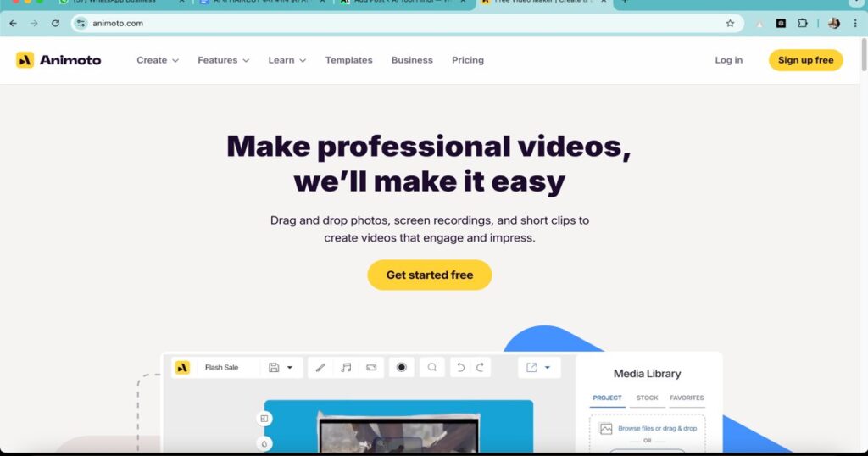Click the Animoto logo in editor preview
Screen dimensions: 868x456
(x=182, y=368)
